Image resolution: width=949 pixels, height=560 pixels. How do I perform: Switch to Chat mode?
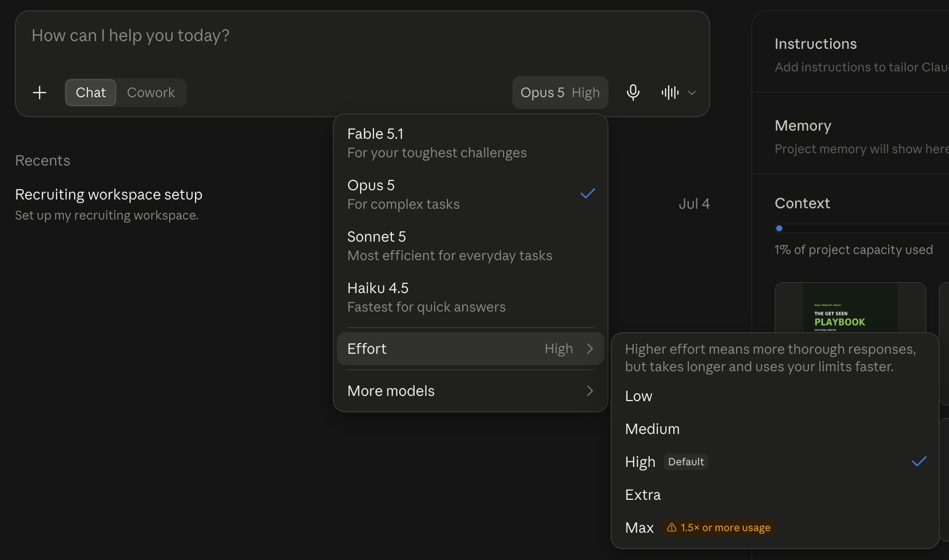[91, 93]
